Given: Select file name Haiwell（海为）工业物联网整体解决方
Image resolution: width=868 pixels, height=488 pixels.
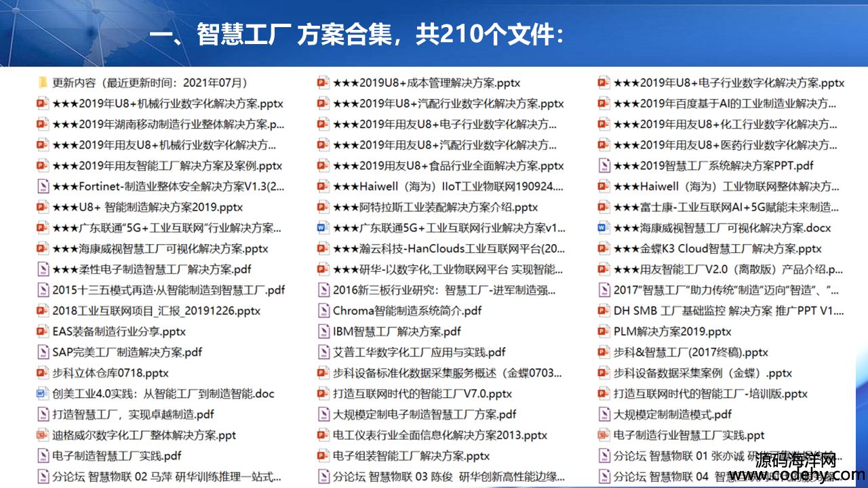Looking at the screenshot, I should point(726,186).
